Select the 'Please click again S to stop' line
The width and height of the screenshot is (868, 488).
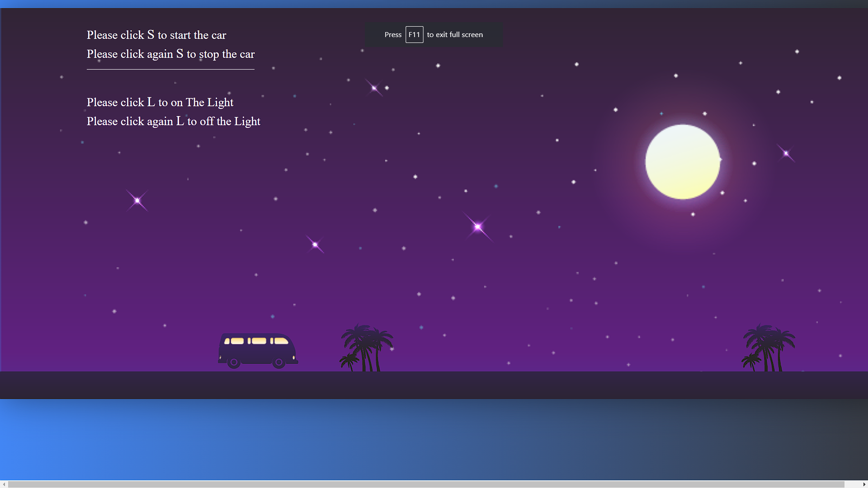coord(170,54)
